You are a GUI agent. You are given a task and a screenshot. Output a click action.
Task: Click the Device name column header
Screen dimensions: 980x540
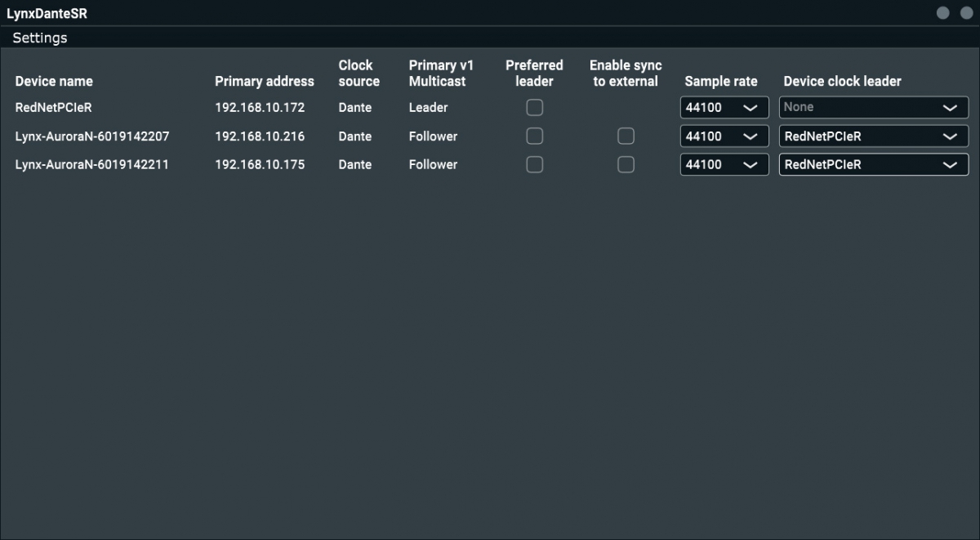tap(54, 81)
